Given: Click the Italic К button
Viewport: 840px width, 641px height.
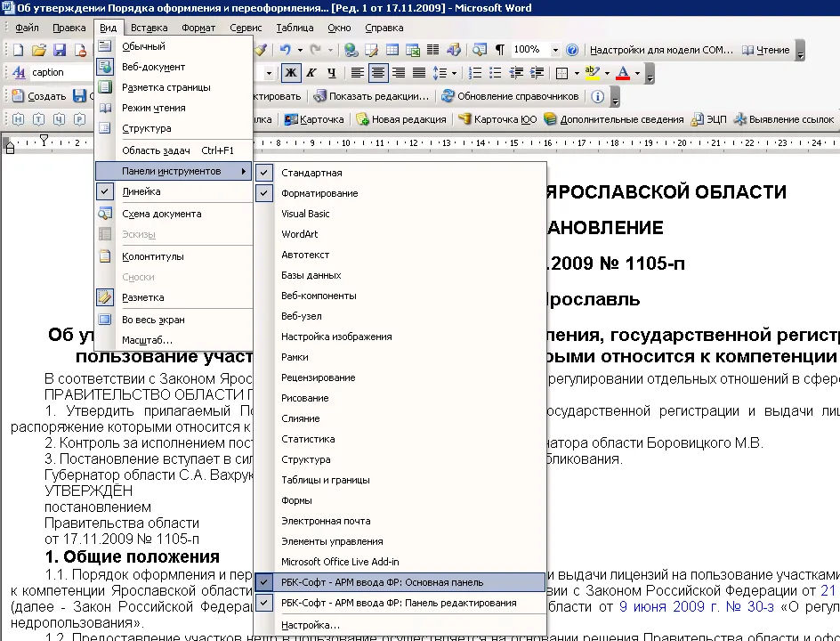Looking at the screenshot, I should (x=311, y=72).
